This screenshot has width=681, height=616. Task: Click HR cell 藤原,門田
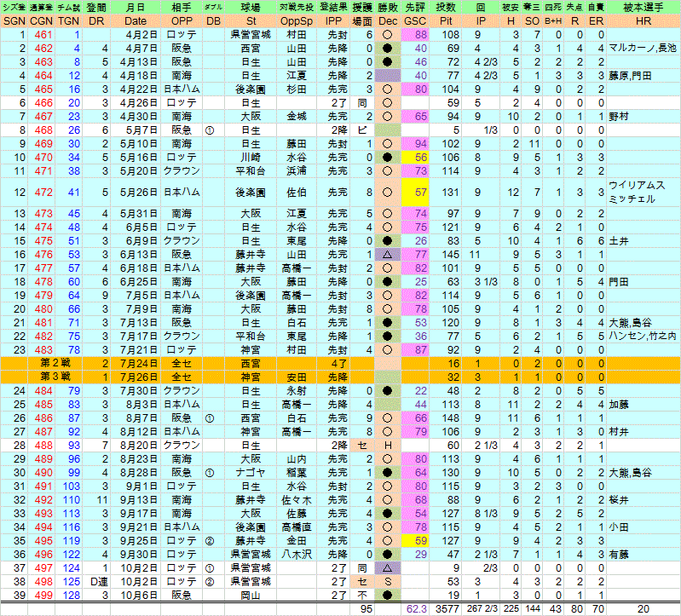coord(630,76)
